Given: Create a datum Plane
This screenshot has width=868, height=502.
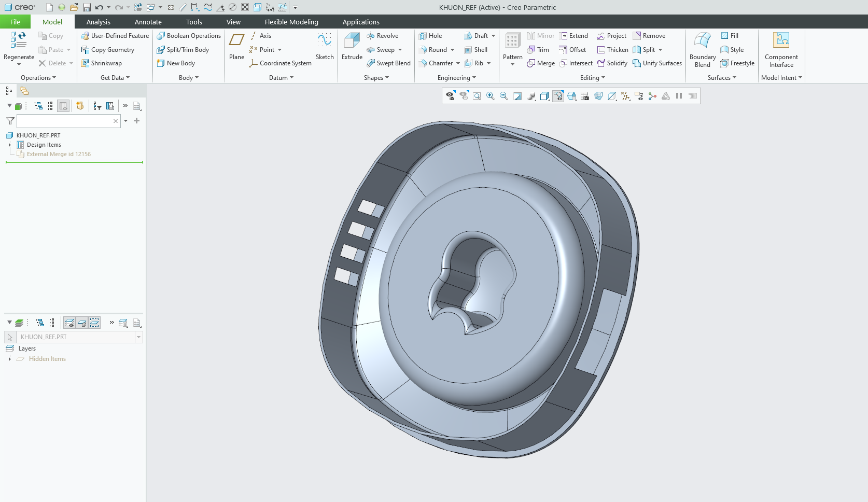Looking at the screenshot, I should click(x=236, y=41).
